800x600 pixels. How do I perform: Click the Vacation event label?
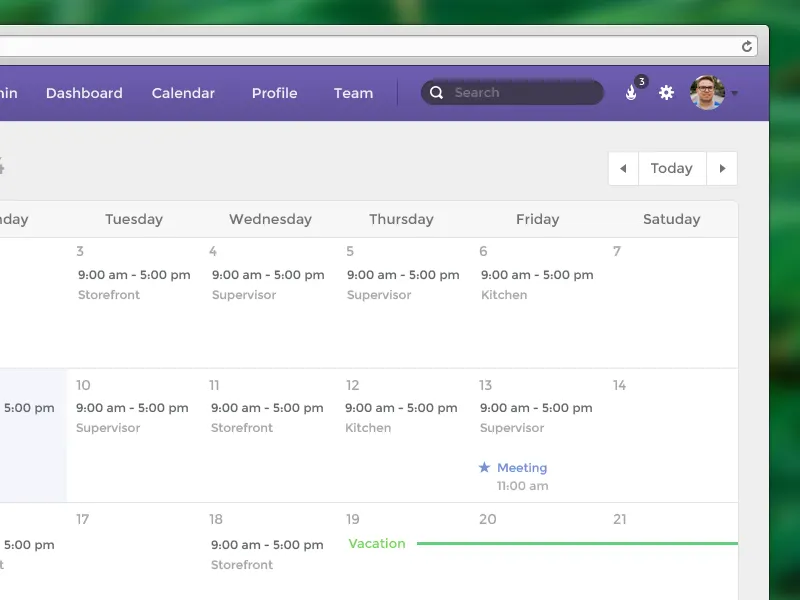pyautogui.click(x=377, y=544)
